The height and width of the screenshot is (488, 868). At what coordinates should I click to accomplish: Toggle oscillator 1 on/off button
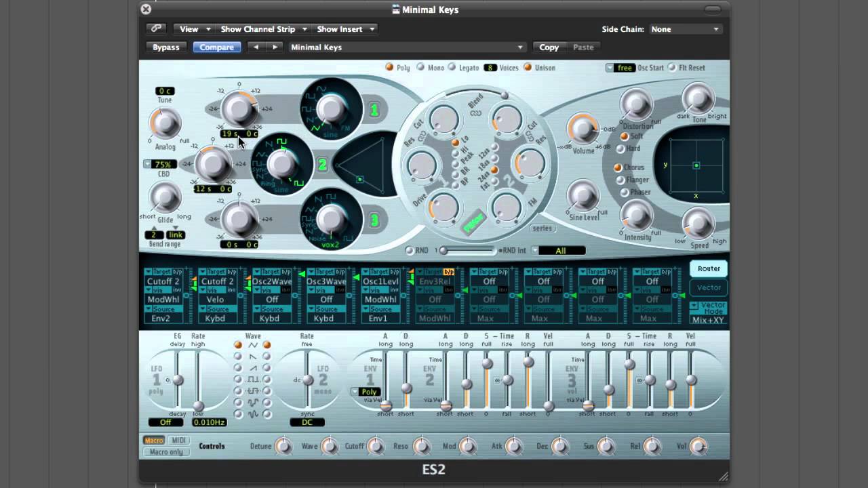(374, 110)
